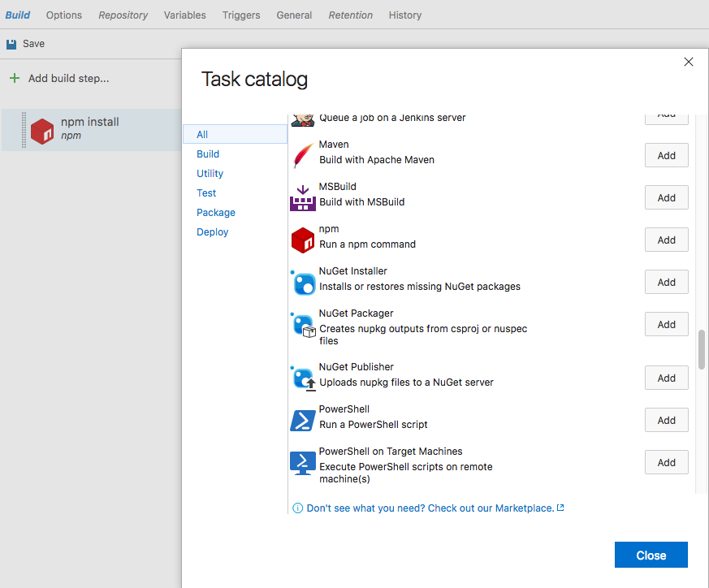Image resolution: width=709 pixels, height=588 pixels.
Task: Filter catalog by Utility category
Action: click(x=210, y=173)
